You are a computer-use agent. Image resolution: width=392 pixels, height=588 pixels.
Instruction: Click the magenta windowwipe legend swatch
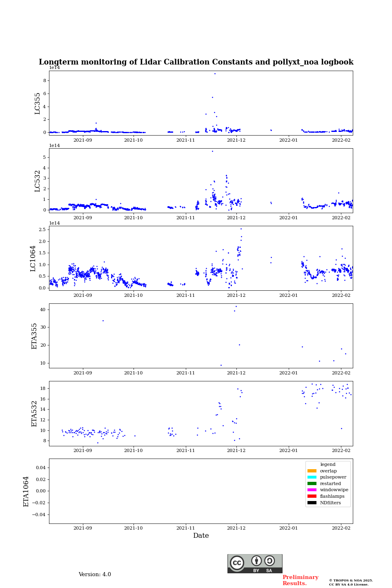pyautogui.click(x=312, y=490)
